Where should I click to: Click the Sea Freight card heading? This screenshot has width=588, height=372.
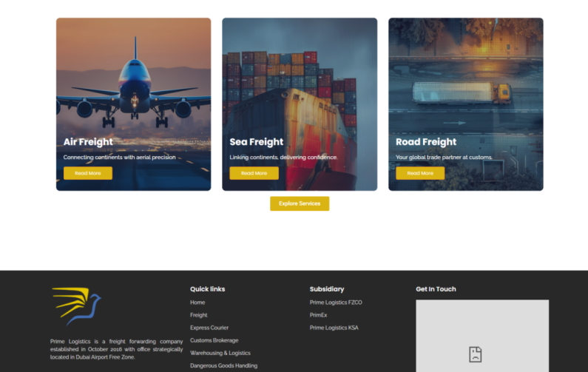point(257,142)
